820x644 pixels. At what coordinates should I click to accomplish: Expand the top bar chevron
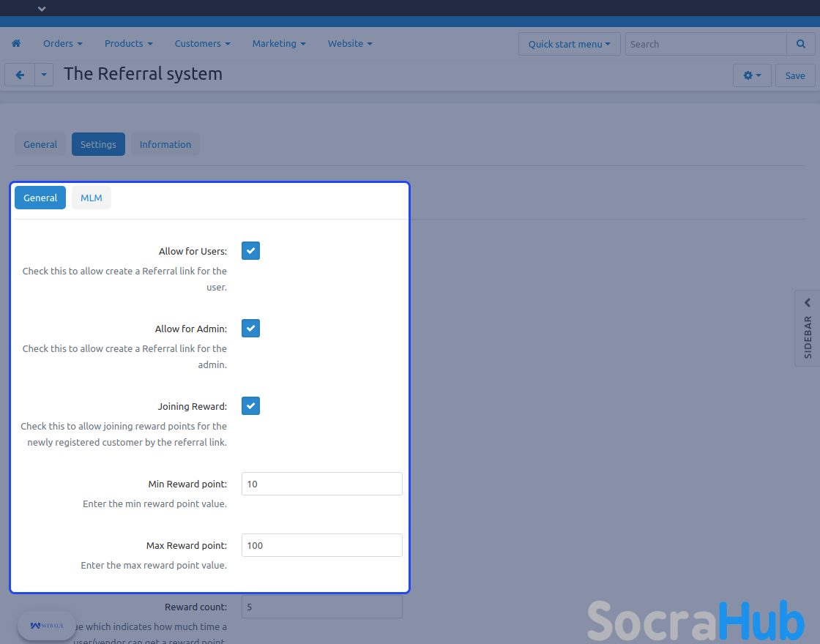pos(42,9)
